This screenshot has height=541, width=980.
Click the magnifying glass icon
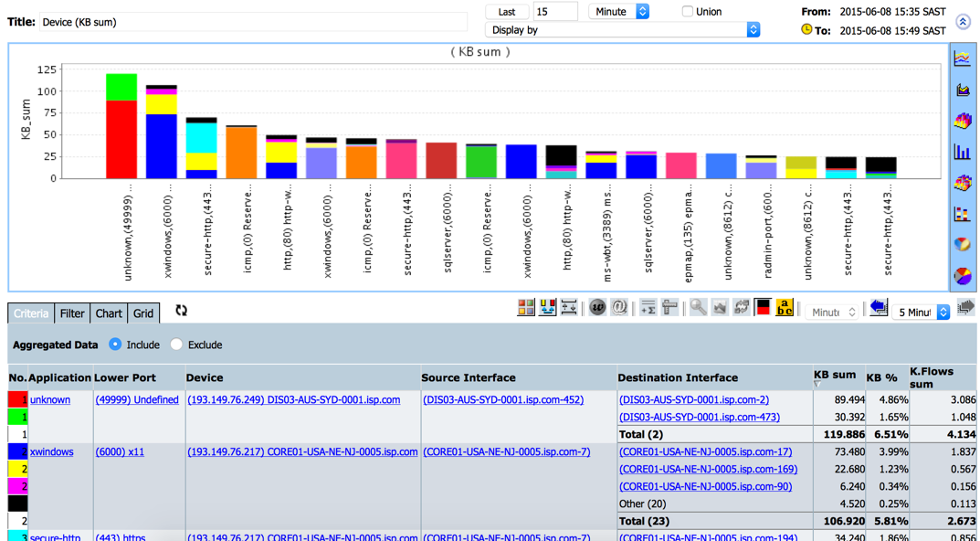698,307
